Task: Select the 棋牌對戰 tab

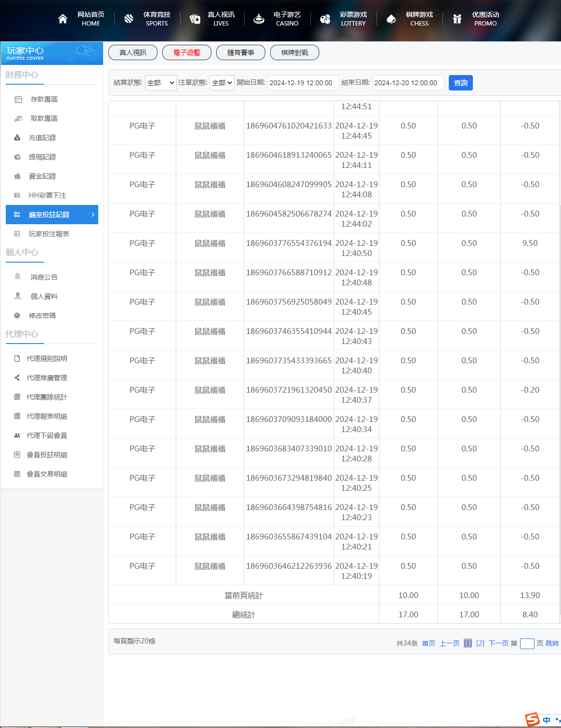Action: tap(295, 52)
